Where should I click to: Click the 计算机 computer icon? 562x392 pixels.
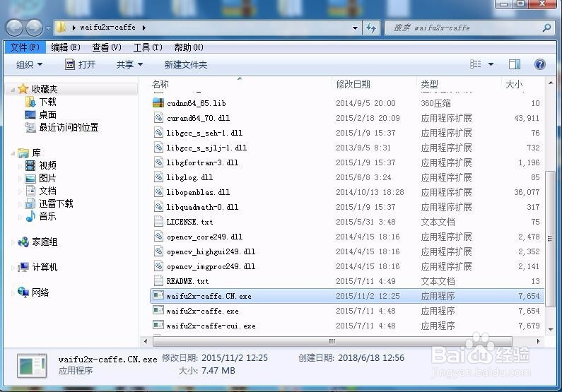tap(23, 267)
